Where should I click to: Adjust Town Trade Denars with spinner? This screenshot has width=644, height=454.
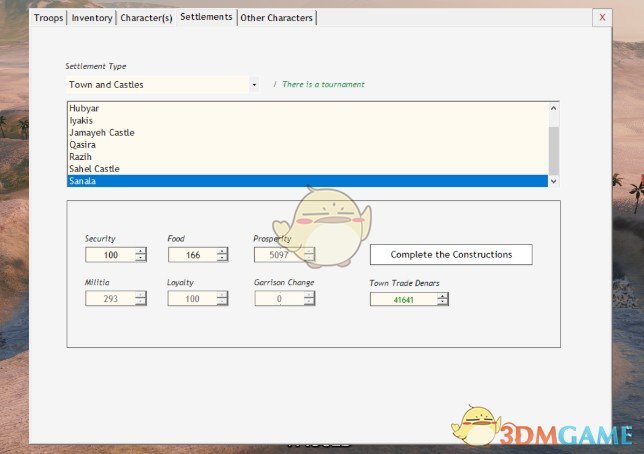[443, 300]
